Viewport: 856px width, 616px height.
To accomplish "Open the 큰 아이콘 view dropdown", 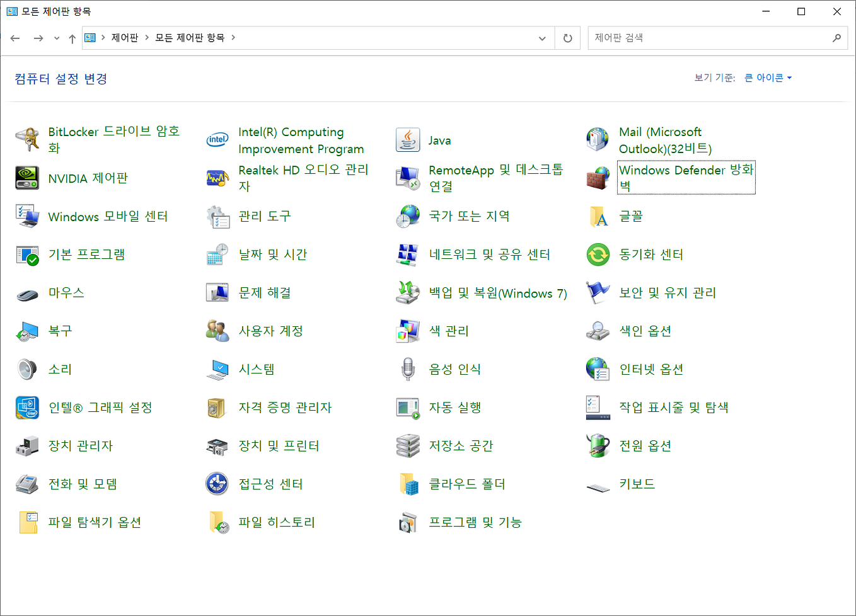I will coord(768,77).
